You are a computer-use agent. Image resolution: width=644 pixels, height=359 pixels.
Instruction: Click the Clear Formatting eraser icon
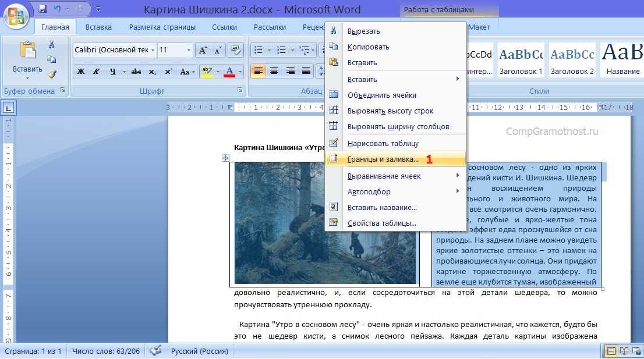(235, 50)
